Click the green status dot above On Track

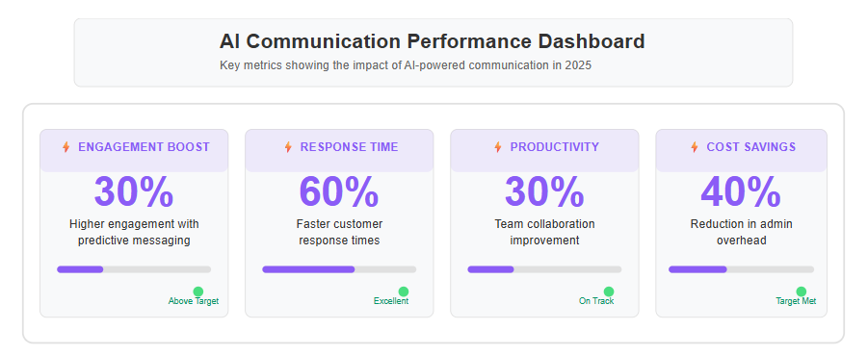coord(609,292)
